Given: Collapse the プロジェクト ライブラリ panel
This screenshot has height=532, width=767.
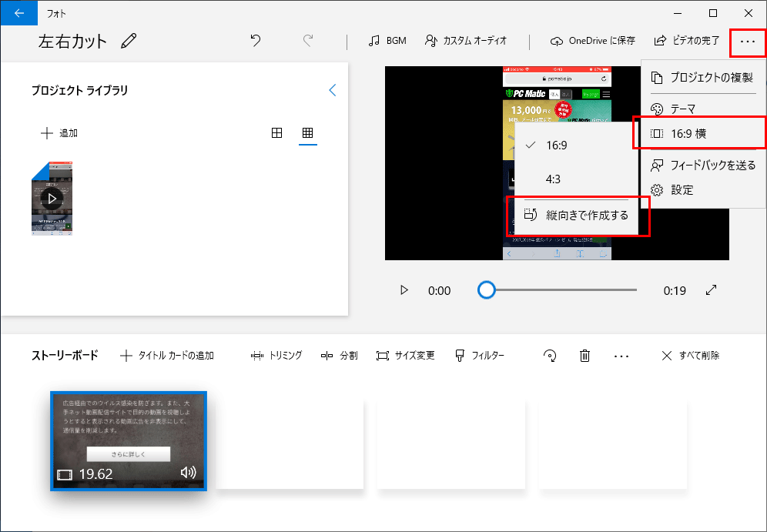Looking at the screenshot, I should 332,90.
